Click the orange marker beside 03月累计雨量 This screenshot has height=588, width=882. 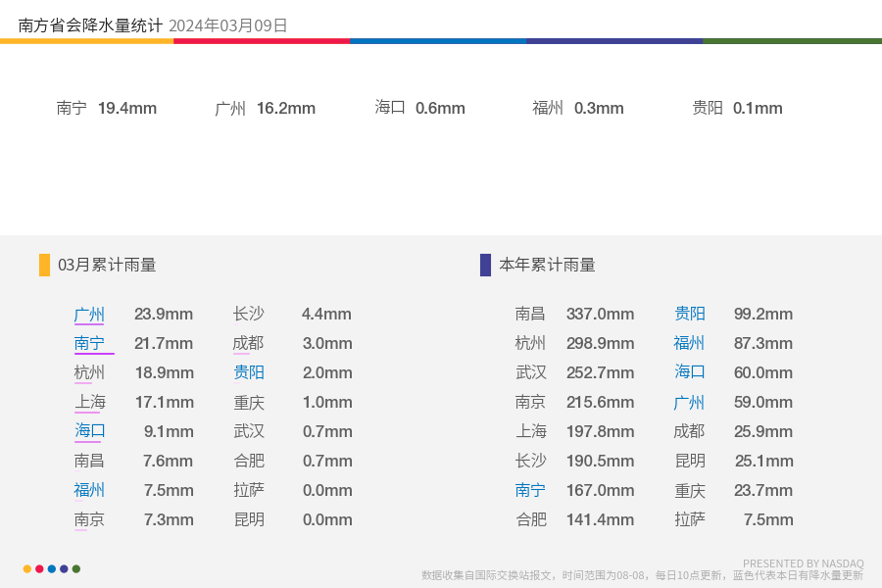44,265
